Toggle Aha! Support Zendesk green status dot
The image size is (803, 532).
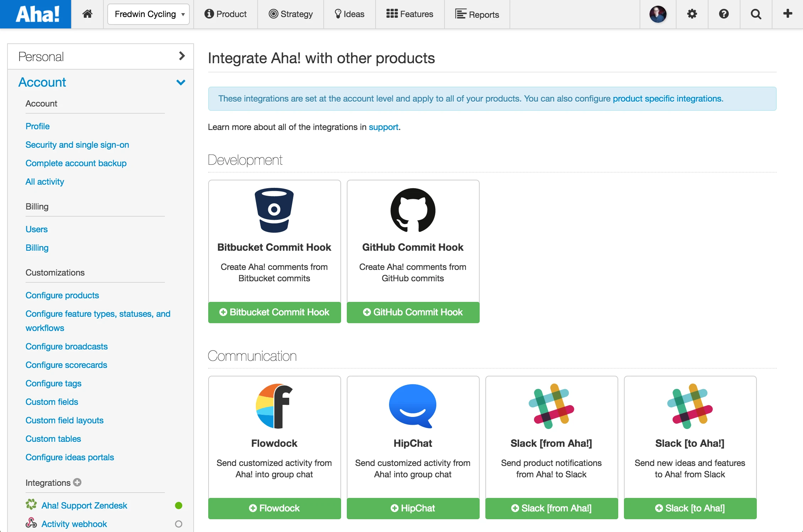[179, 505]
